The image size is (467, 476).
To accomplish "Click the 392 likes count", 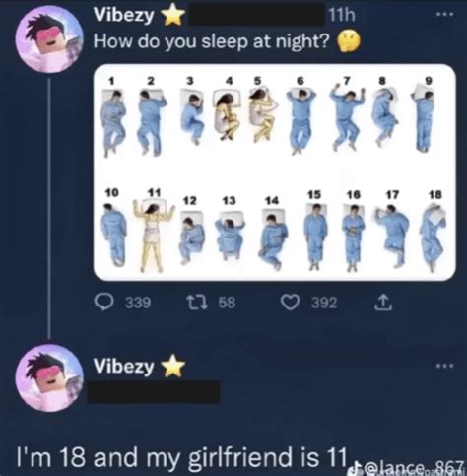I will pos(324,303).
